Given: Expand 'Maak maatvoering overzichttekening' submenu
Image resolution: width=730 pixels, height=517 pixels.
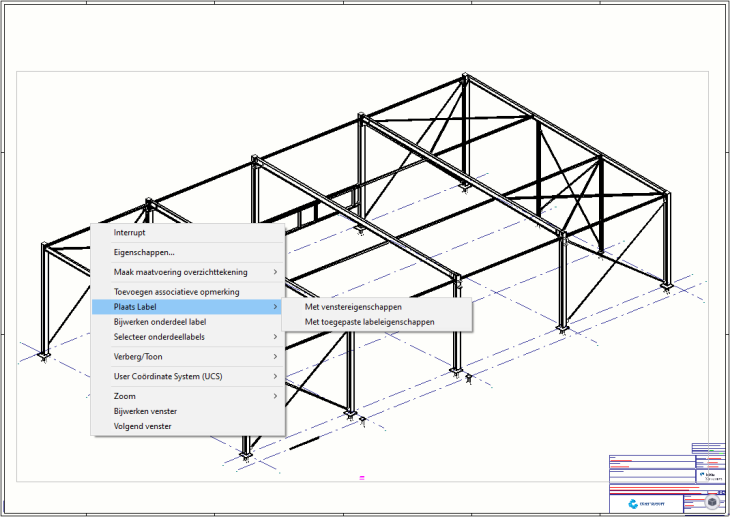Looking at the screenshot, I should coord(181,272).
